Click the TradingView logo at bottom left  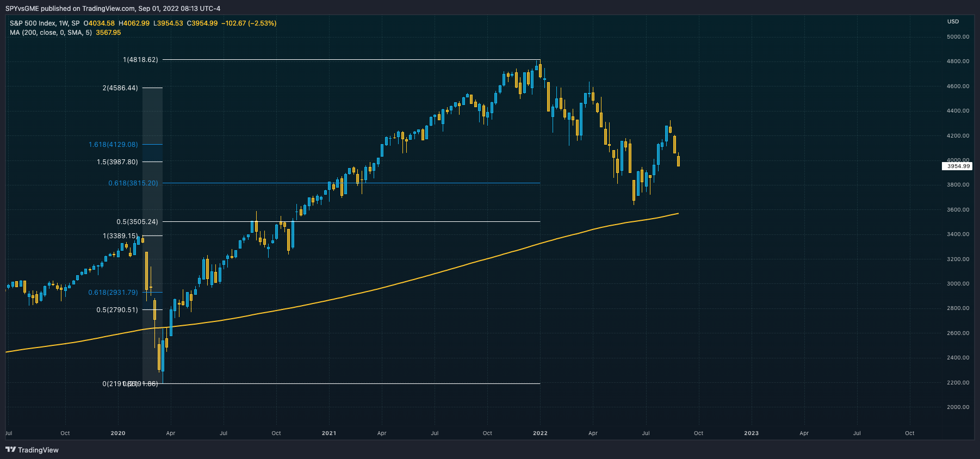coord(32,450)
